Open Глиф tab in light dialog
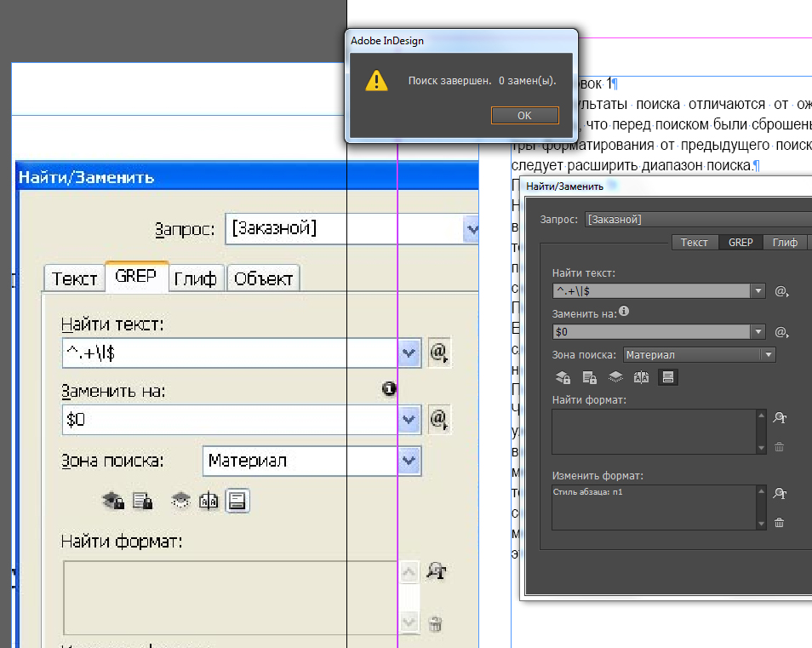The height and width of the screenshot is (648, 812). (197, 278)
